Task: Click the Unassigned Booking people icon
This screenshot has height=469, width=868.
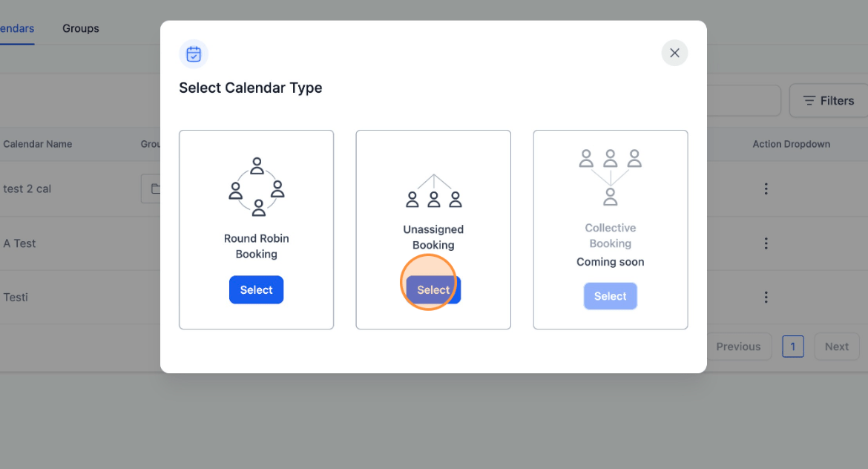Action: [433, 191]
